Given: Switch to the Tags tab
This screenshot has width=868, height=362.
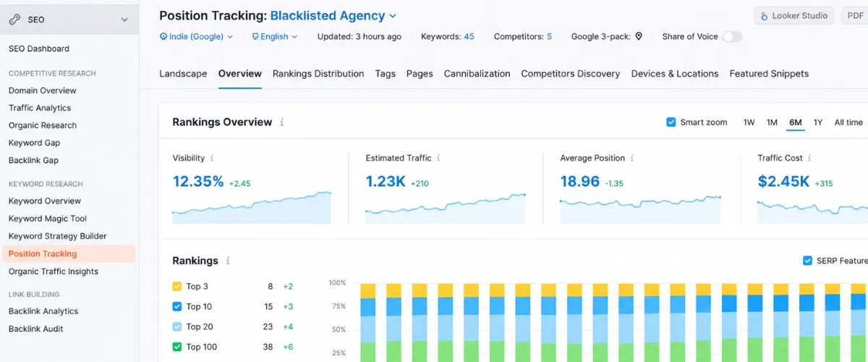Looking at the screenshot, I should tap(386, 73).
